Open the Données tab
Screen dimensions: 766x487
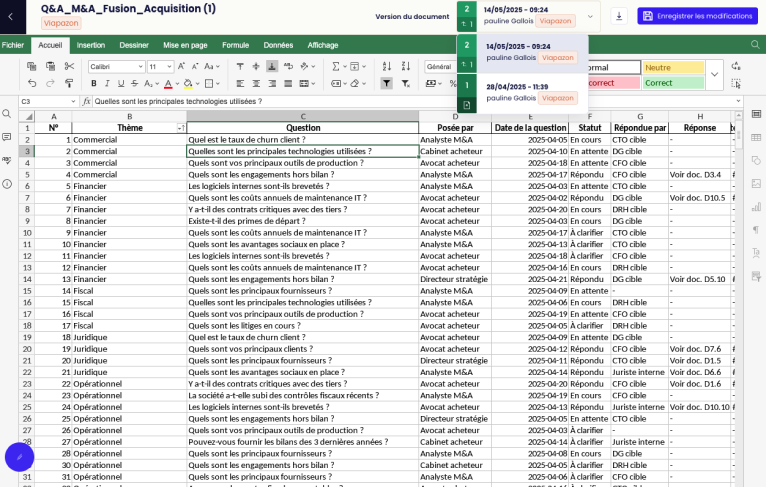tap(278, 45)
